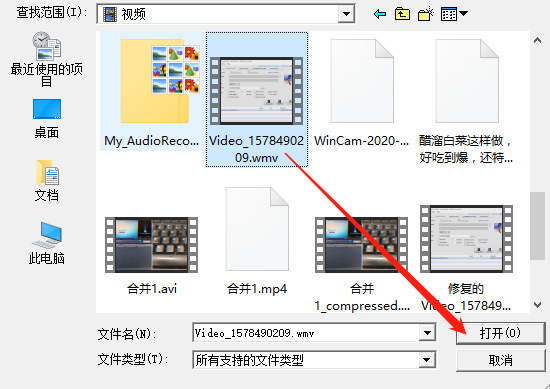The height and width of the screenshot is (389, 550).
Task: Click the 文件名 input field
Action: 306,333
